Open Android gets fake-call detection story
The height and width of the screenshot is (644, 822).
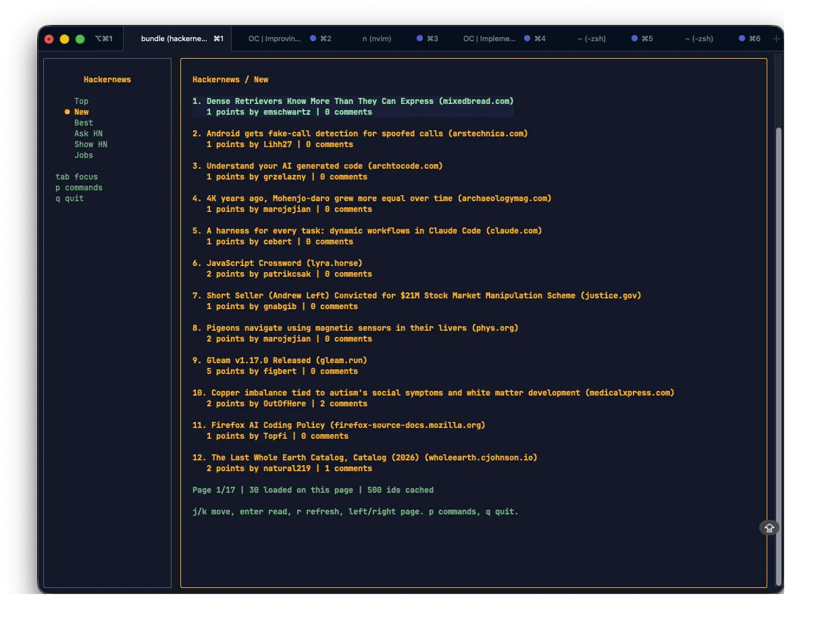[x=360, y=134]
